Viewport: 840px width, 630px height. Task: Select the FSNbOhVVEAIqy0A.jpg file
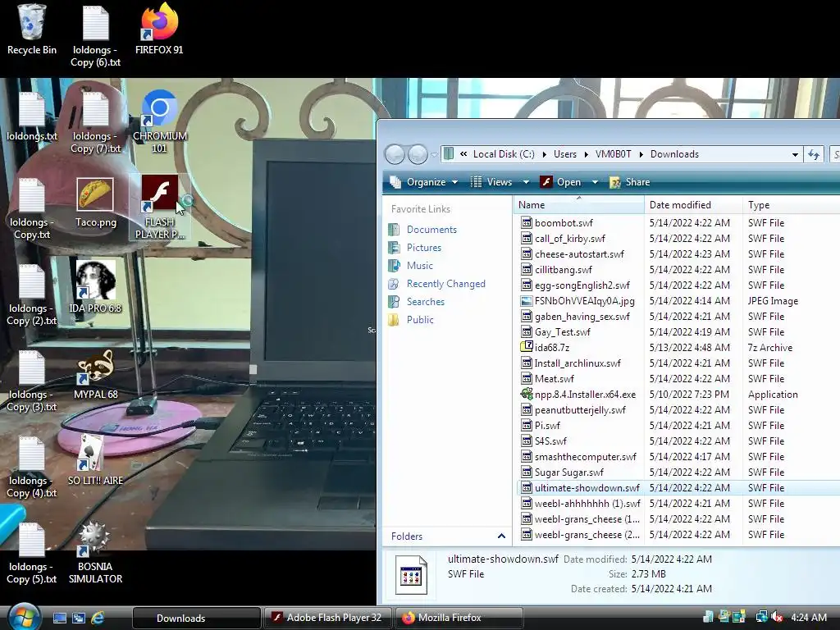(x=578, y=301)
